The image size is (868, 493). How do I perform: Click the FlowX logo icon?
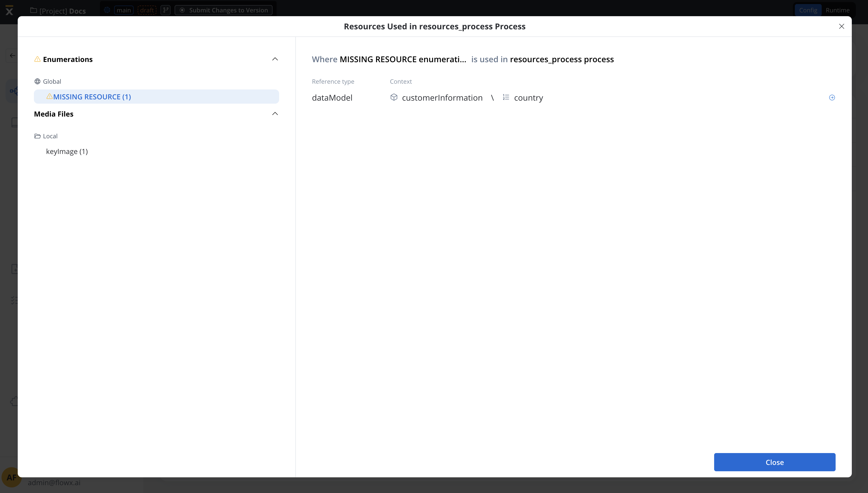tap(10, 10)
